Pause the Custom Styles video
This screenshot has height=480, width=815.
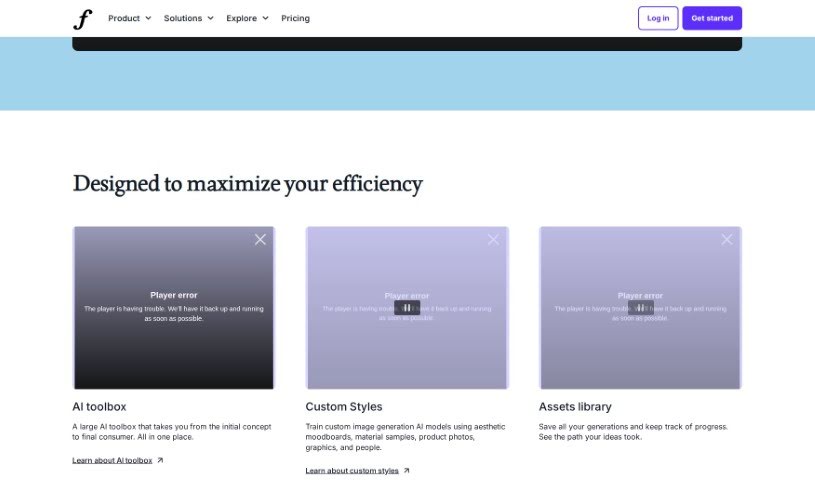tap(407, 308)
